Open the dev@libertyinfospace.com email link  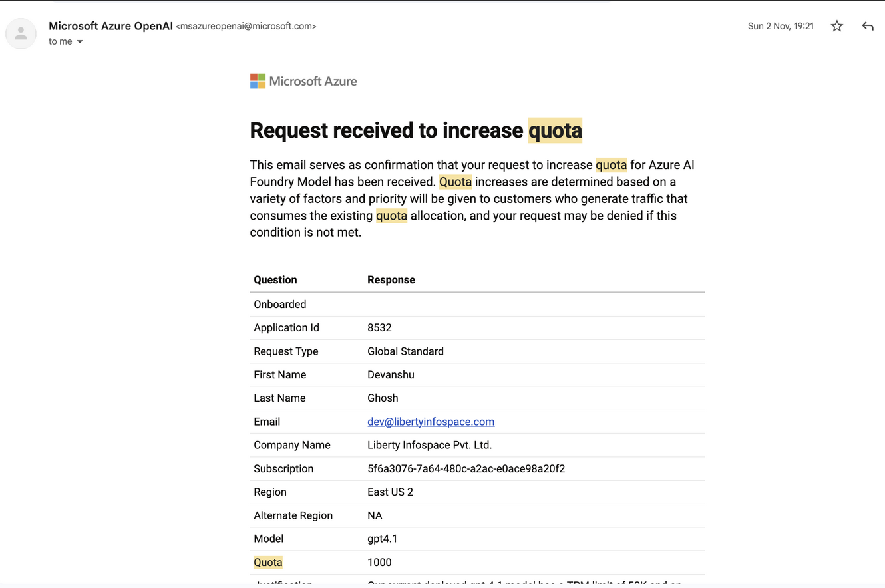(x=431, y=422)
